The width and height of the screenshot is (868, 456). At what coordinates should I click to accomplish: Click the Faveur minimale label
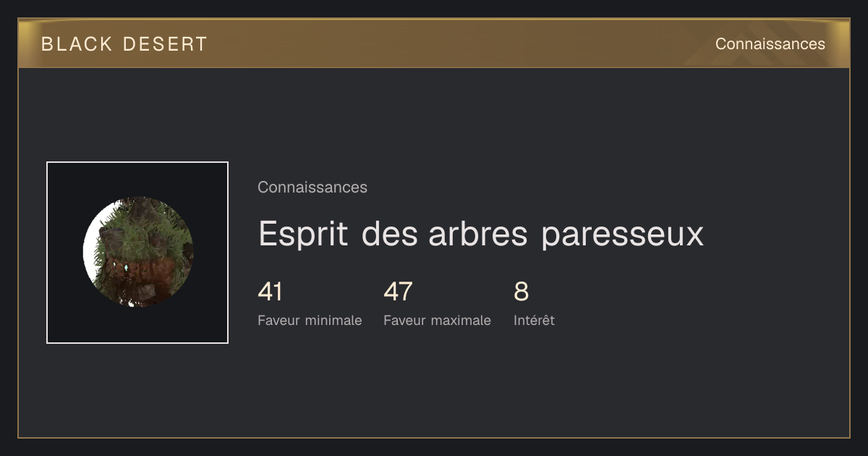(310, 320)
